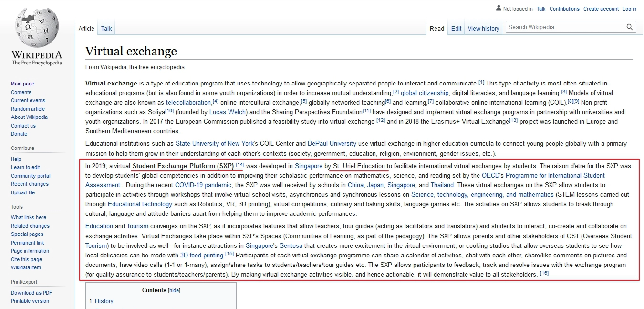Click Download as PDF
The image size is (644, 309).
pyautogui.click(x=31, y=293)
